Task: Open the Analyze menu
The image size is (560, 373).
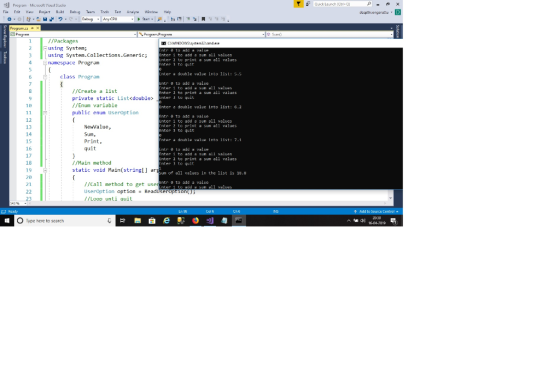Action: 133,12
